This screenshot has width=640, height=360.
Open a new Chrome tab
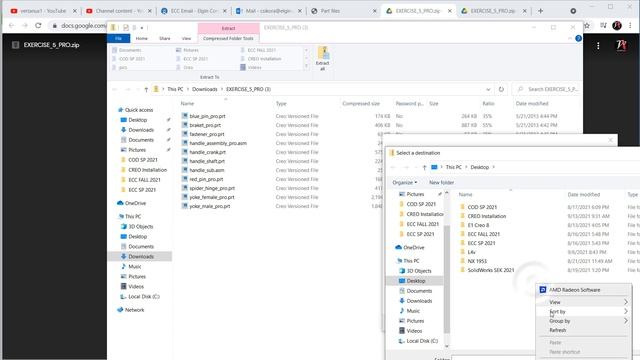(x=540, y=11)
